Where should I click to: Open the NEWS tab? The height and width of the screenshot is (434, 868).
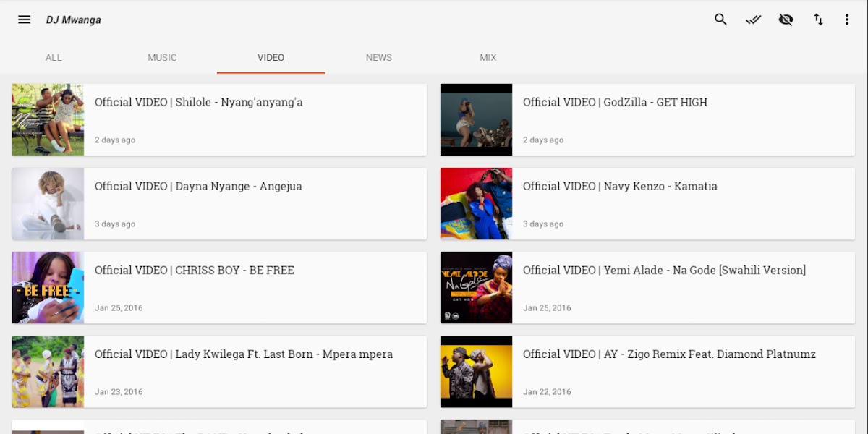379,58
